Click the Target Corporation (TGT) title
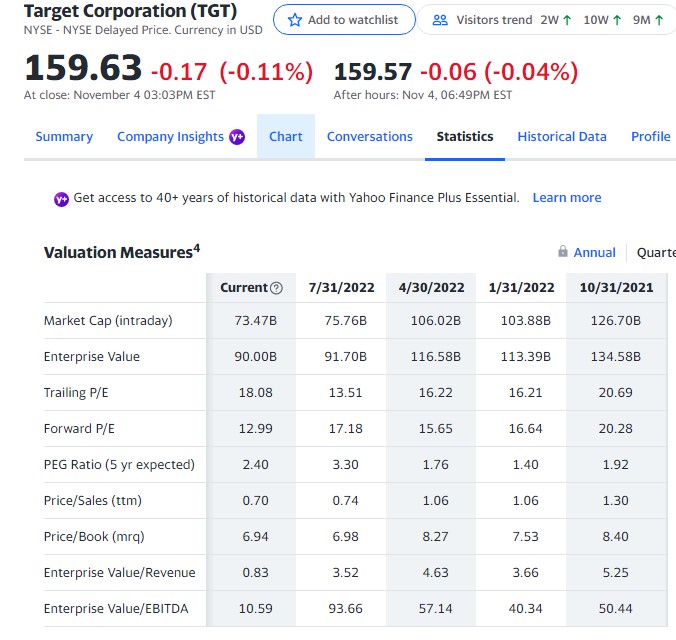Image resolution: width=676 pixels, height=640 pixels. click(131, 11)
